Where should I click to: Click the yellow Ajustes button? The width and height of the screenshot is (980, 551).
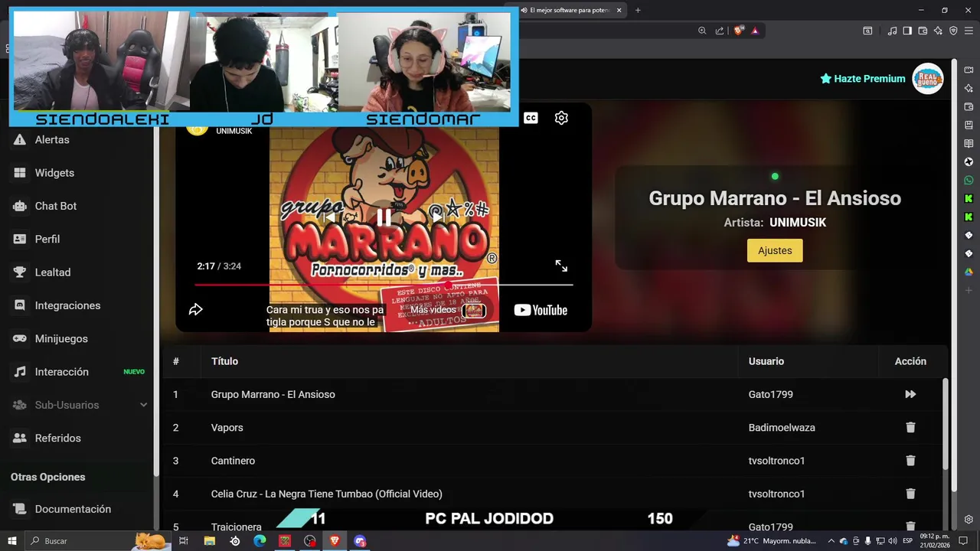775,250
